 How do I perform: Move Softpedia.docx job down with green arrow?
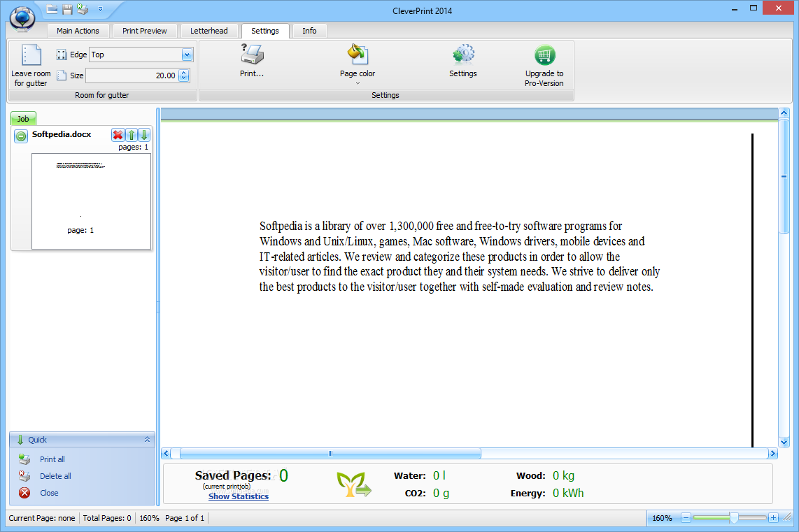coord(144,135)
